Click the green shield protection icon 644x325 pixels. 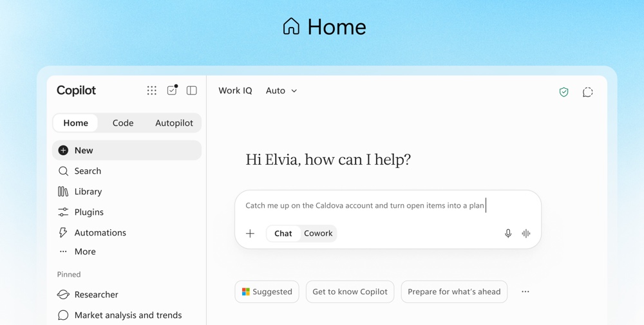564,92
